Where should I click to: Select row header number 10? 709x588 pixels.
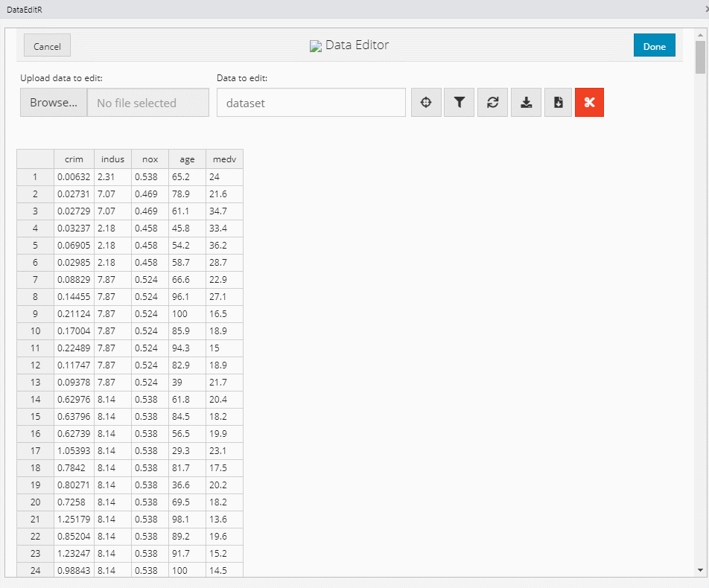click(35, 331)
